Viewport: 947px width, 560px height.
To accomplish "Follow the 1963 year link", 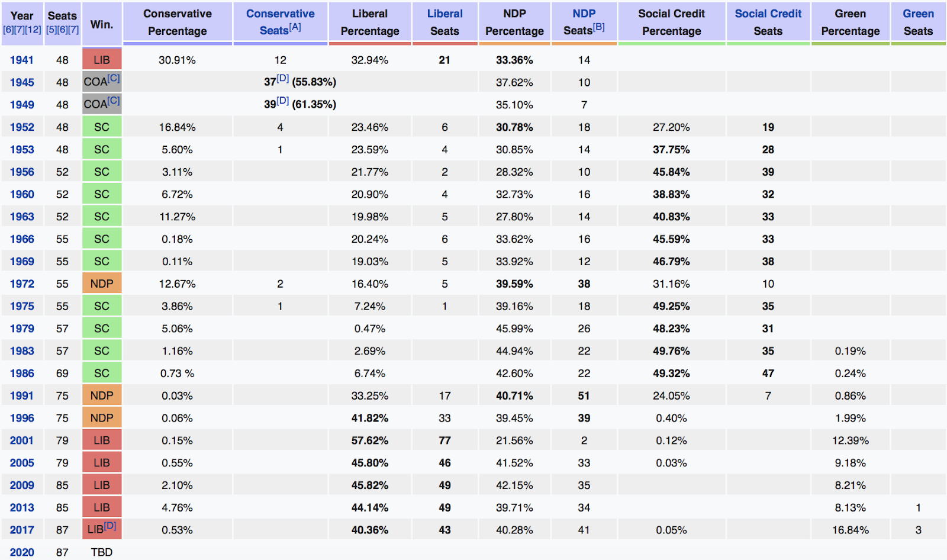I will tap(22, 217).
